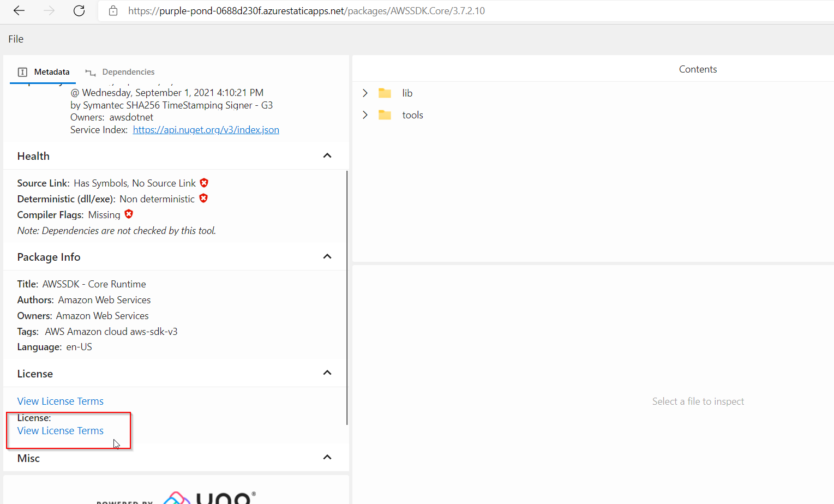Screen dimensions: 834x504
Task: Click the site information padlock icon
Action: pos(112,10)
